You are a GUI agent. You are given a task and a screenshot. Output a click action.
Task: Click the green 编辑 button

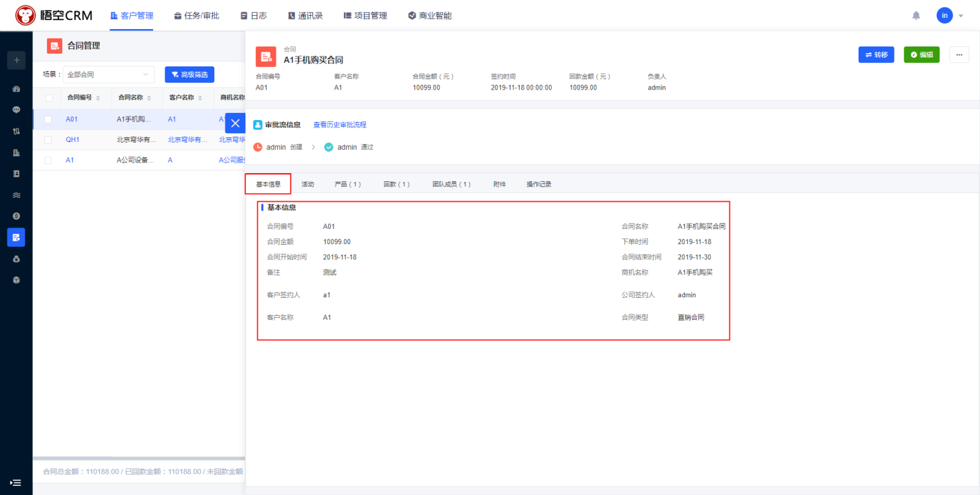pyautogui.click(x=922, y=55)
